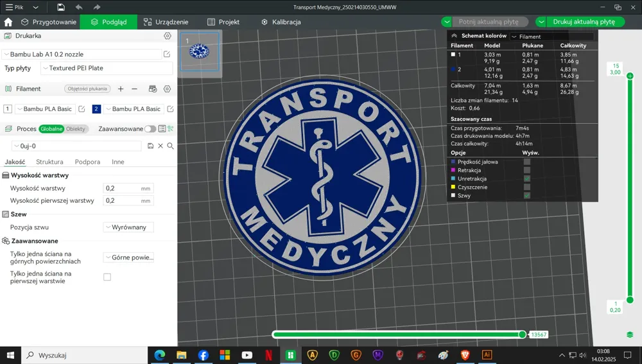Click horizontal move slider handle 13567
This screenshot has height=364, width=642.
(523, 334)
